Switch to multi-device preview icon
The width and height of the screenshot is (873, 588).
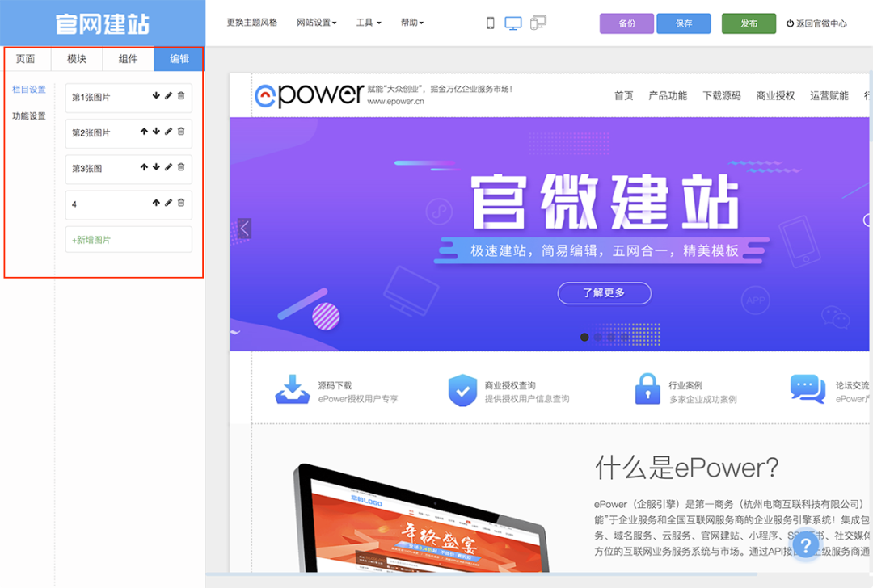click(538, 23)
